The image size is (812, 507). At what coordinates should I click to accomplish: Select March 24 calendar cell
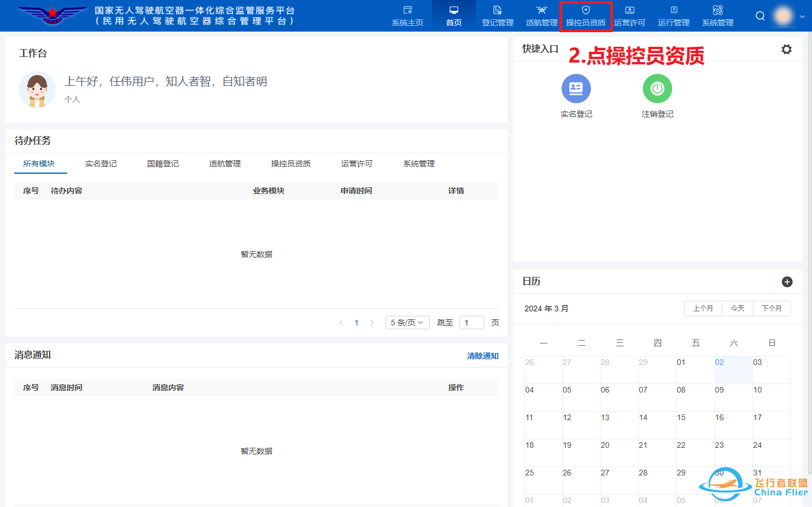[772, 453]
